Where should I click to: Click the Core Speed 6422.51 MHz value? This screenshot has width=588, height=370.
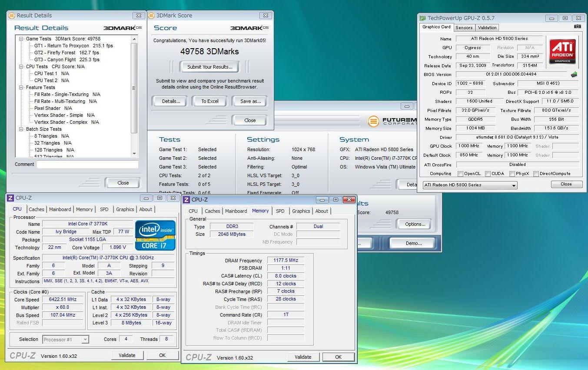(62, 300)
